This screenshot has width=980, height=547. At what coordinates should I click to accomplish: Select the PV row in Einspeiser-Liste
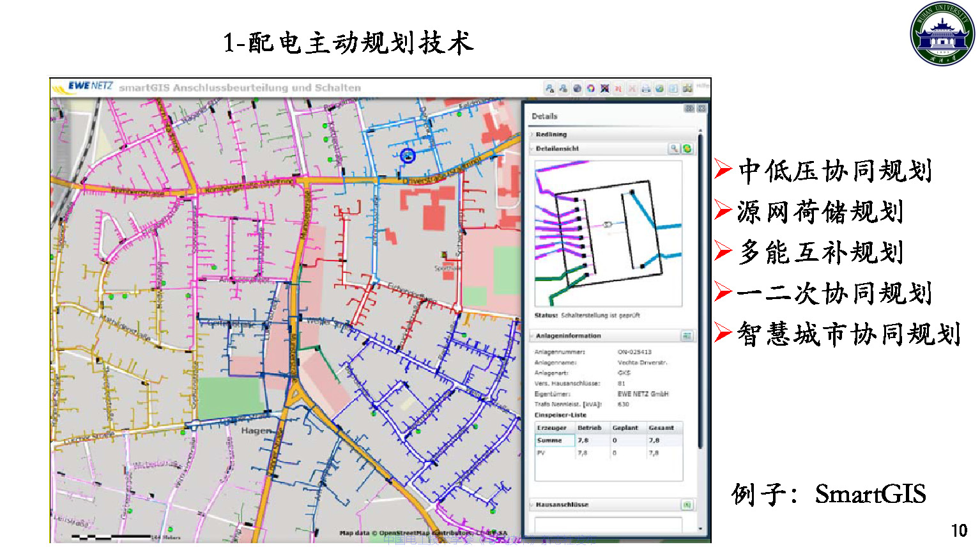pyautogui.click(x=609, y=452)
